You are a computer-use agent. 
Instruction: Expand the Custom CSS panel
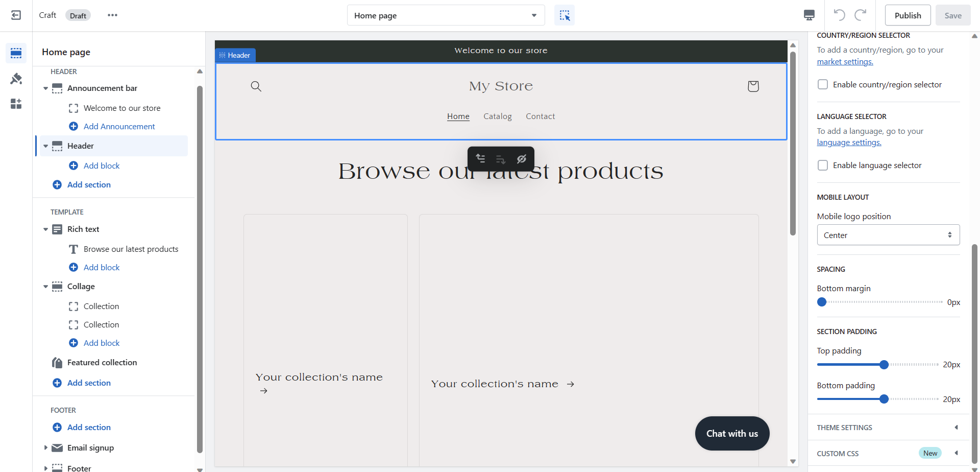(888, 453)
